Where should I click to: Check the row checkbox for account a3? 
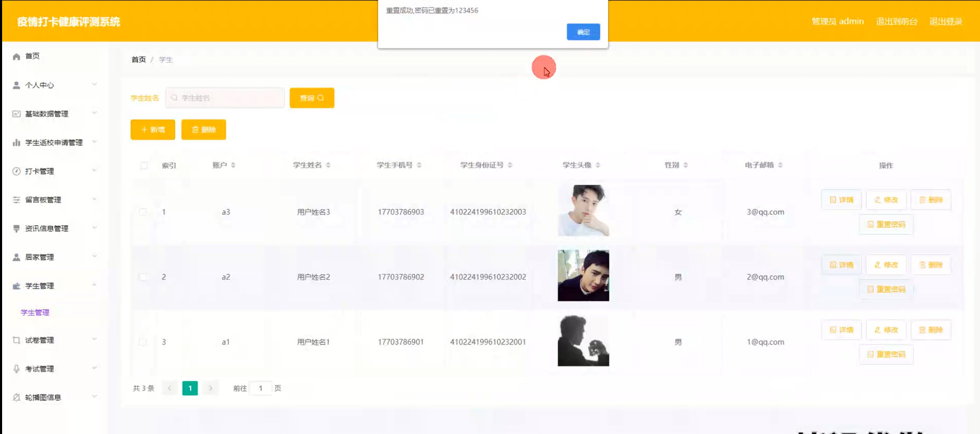(x=143, y=212)
